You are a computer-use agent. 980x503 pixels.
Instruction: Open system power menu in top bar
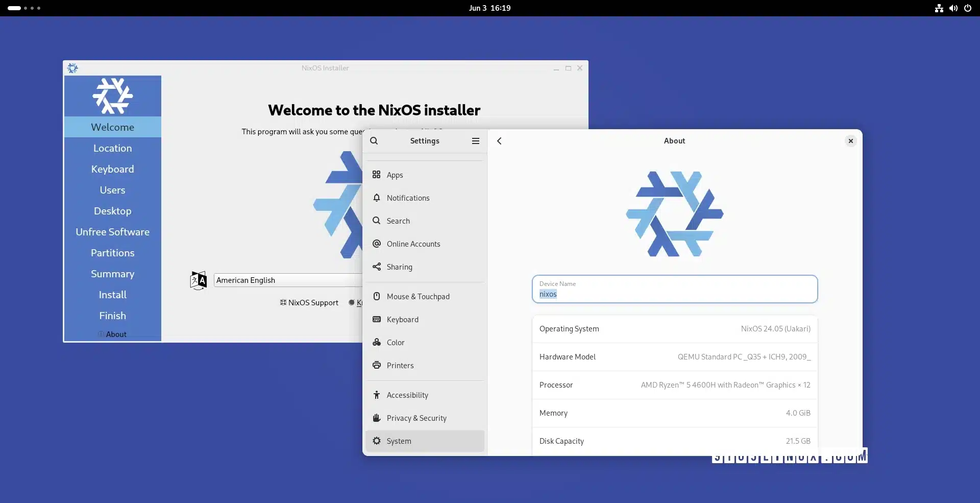(968, 8)
